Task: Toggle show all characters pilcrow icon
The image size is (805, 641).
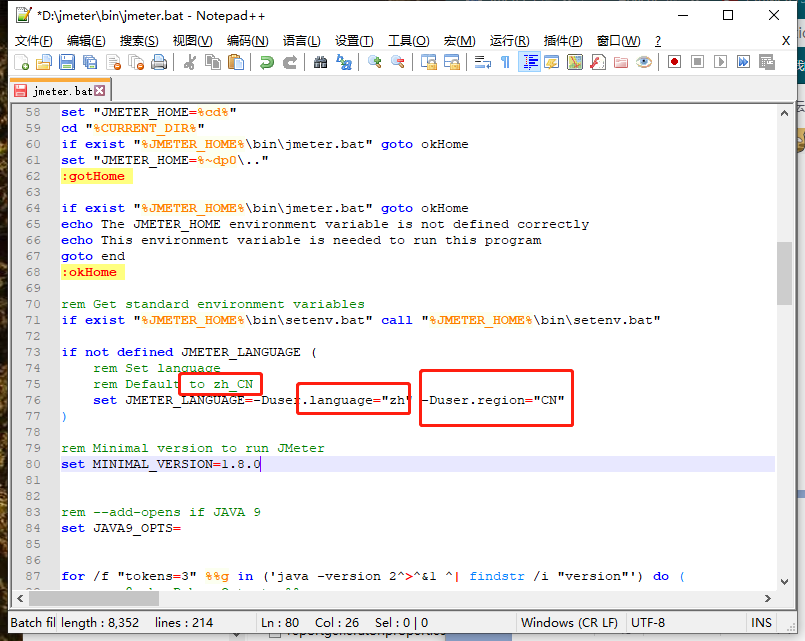Action: click(x=505, y=62)
